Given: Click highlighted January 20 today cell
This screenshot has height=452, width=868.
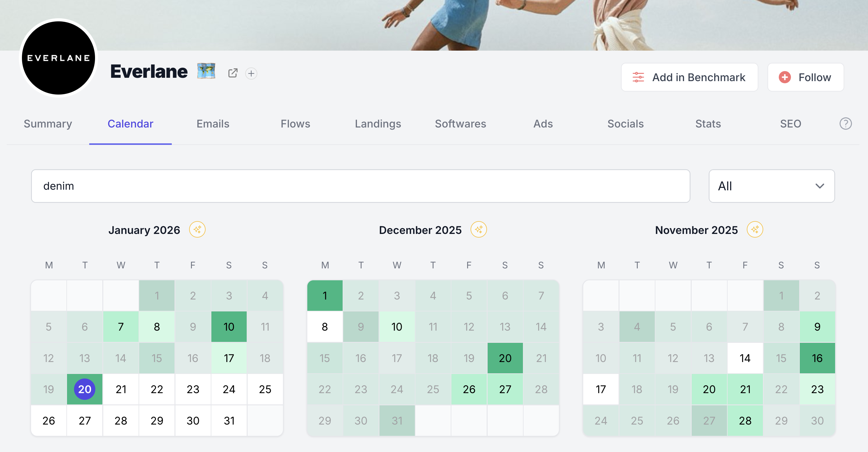Looking at the screenshot, I should click(85, 389).
